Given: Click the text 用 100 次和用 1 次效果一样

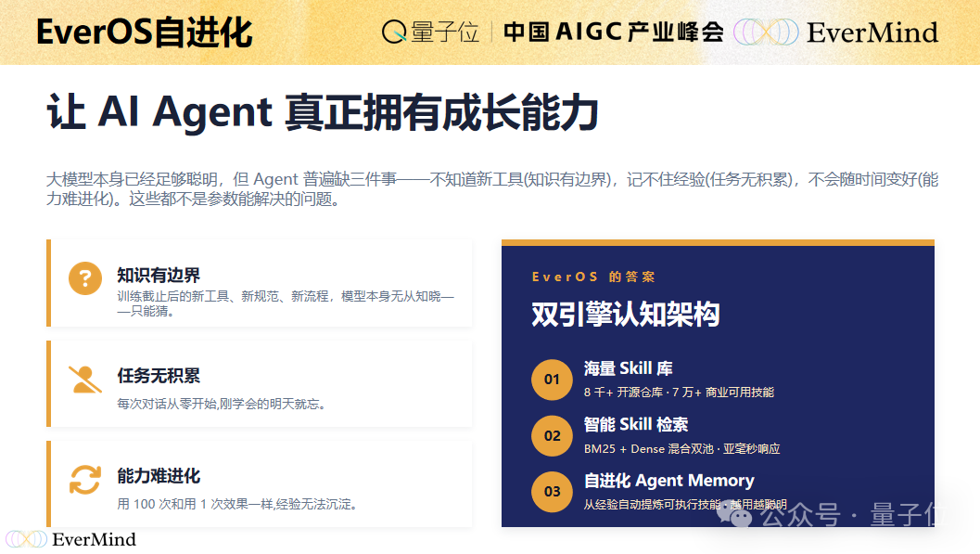Looking at the screenshot, I should 236,504.
